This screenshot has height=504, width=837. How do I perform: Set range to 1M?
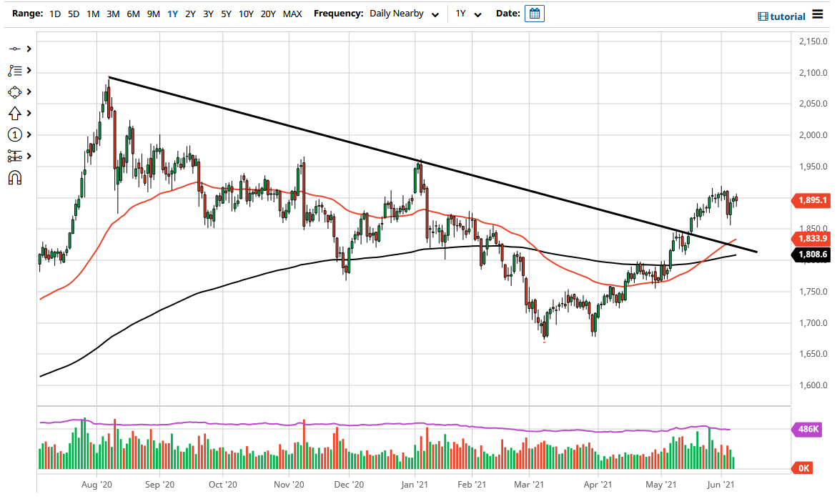pyautogui.click(x=93, y=14)
